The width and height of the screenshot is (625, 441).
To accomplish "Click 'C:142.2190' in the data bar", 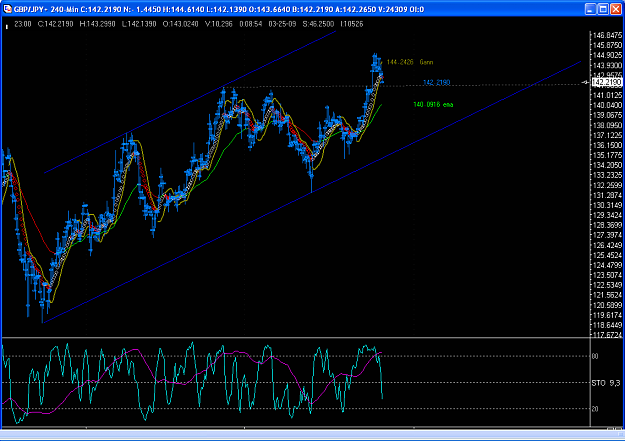I will [x=55, y=24].
